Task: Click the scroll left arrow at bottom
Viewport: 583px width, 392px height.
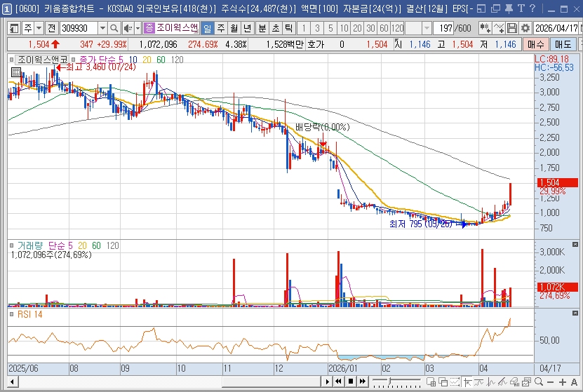Action: click(12, 381)
